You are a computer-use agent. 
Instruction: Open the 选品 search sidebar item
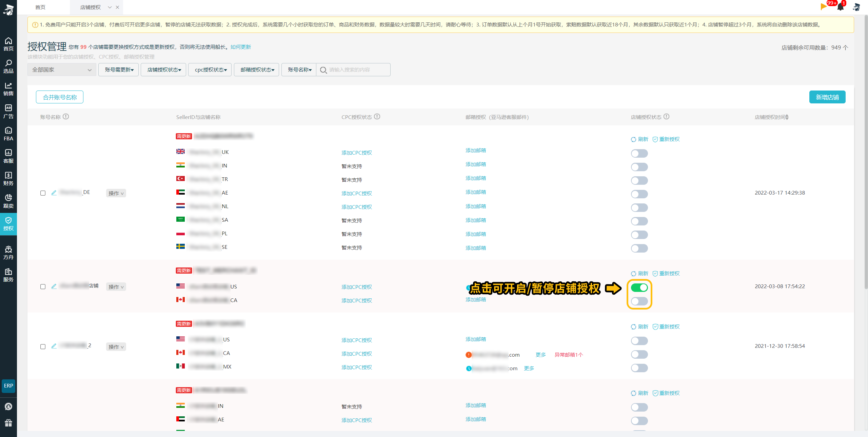click(x=8, y=66)
